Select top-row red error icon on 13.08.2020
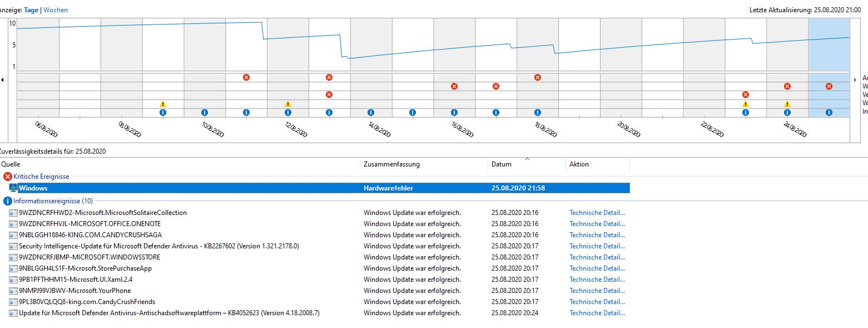868x328 pixels. (329, 77)
